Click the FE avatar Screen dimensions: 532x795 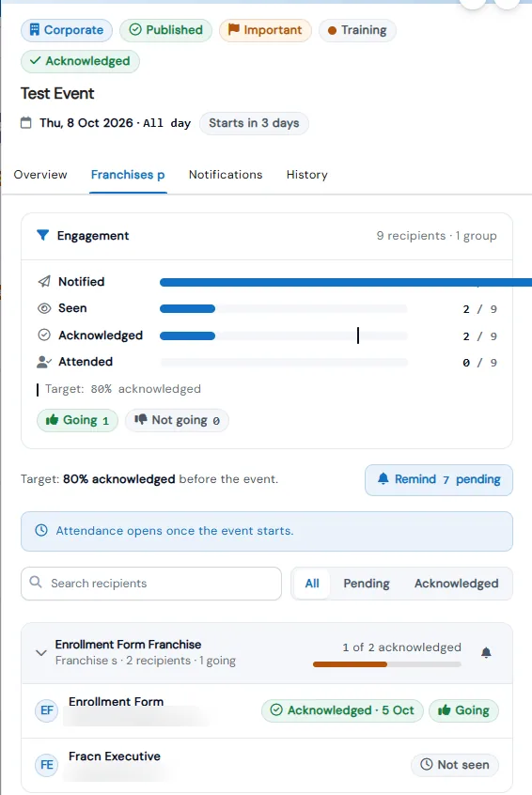(47, 765)
